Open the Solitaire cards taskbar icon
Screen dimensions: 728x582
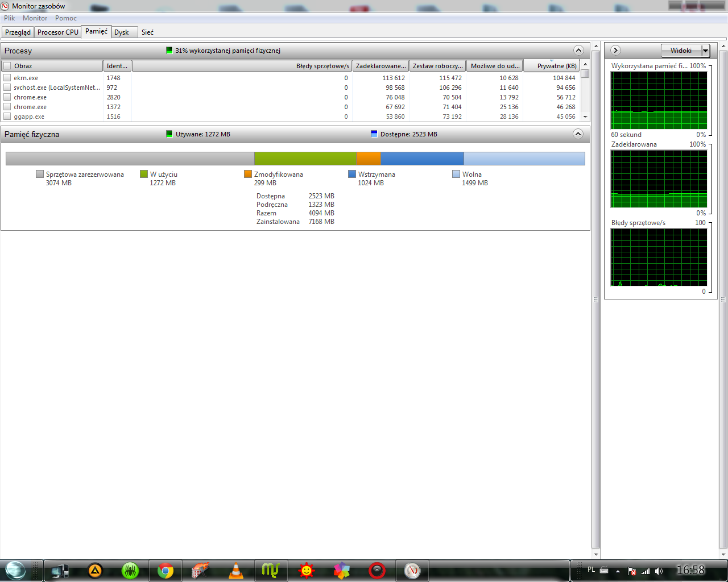200,571
